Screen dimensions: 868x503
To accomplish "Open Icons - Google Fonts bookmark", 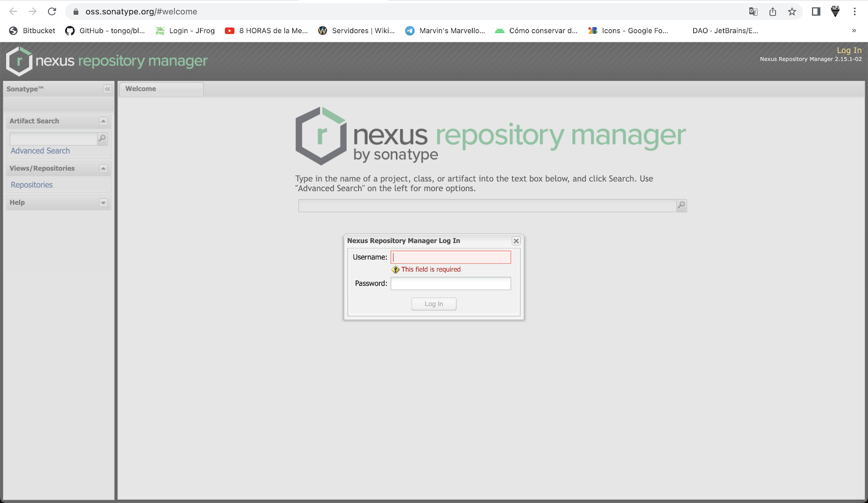I will click(x=628, y=31).
